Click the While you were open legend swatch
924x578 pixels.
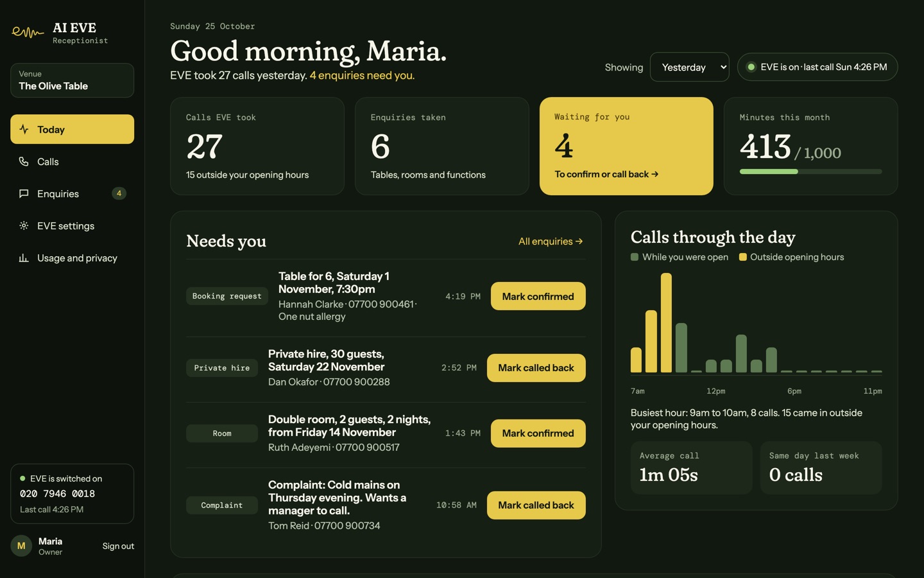(x=635, y=257)
